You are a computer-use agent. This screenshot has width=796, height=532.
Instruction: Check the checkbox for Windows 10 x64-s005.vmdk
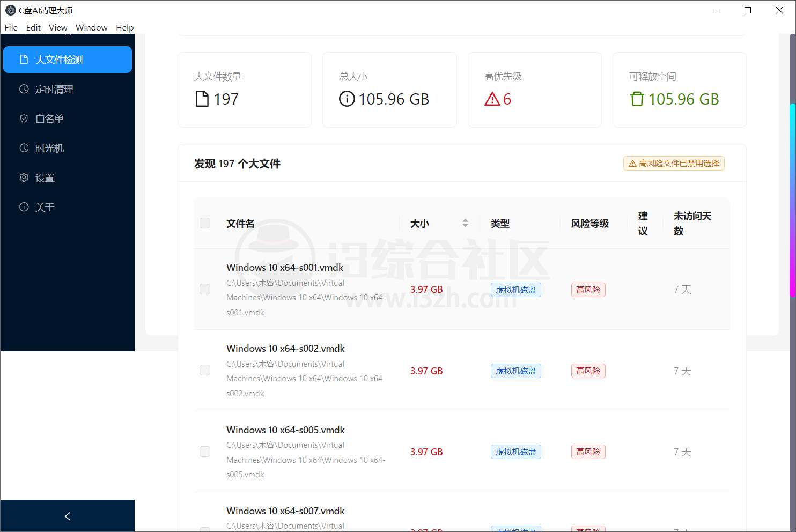click(x=204, y=452)
